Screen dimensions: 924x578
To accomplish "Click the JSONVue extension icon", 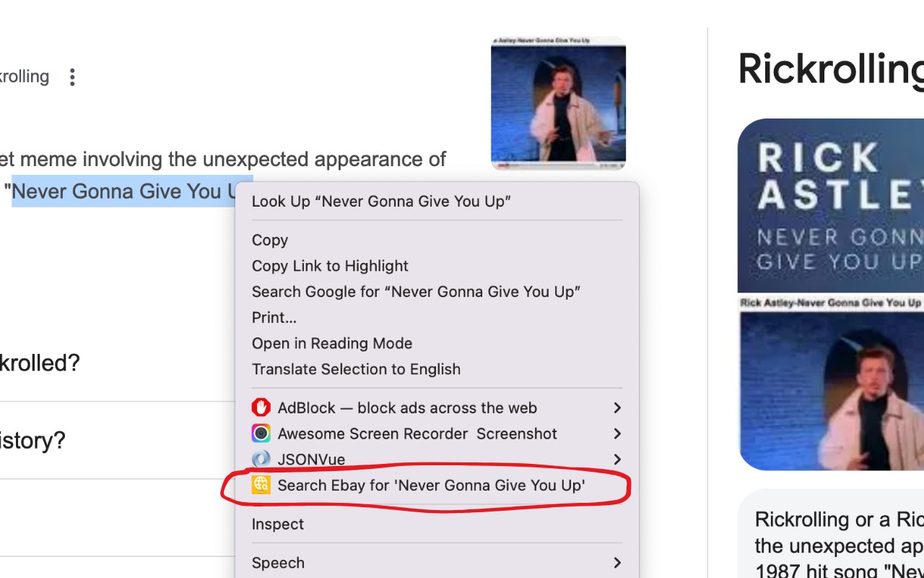I will (x=261, y=459).
